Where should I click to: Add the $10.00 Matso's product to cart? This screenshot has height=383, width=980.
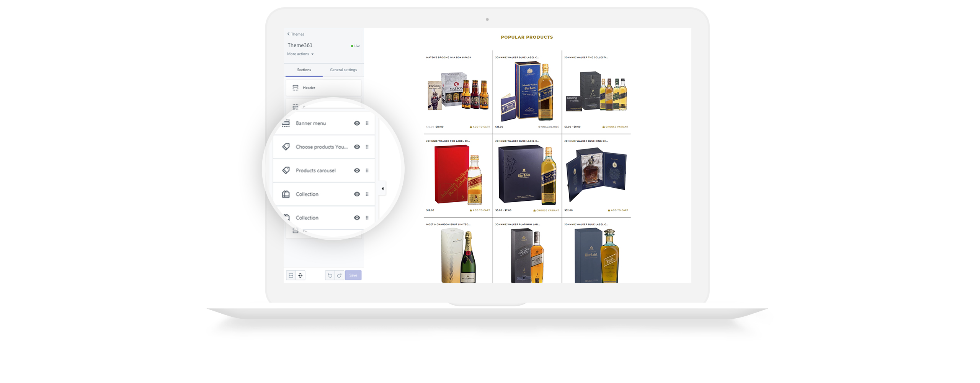[480, 127]
